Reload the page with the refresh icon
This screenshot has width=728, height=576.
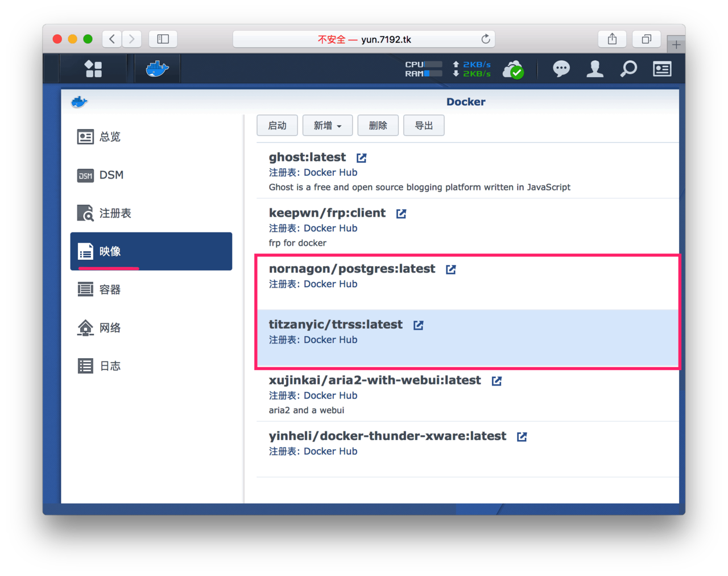(x=485, y=39)
